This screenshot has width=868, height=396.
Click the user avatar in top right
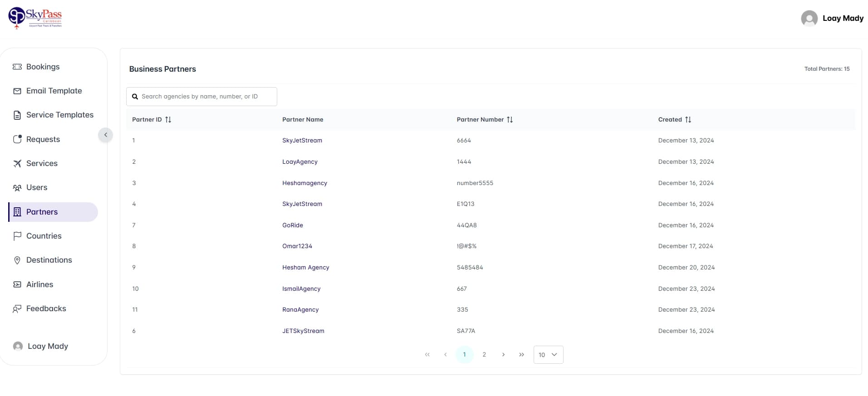[x=809, y=19]
